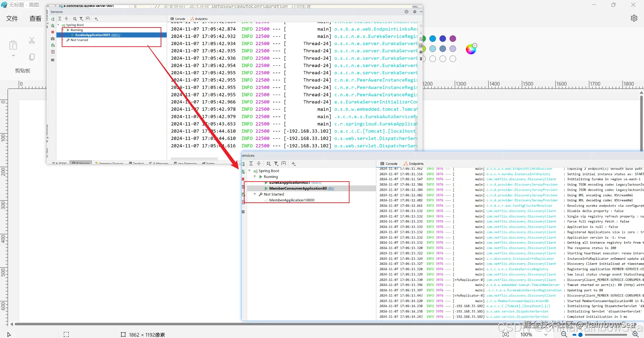
Task: Click Collapse All icon in upper Services toolbar
Action: [x=66, y=19]
